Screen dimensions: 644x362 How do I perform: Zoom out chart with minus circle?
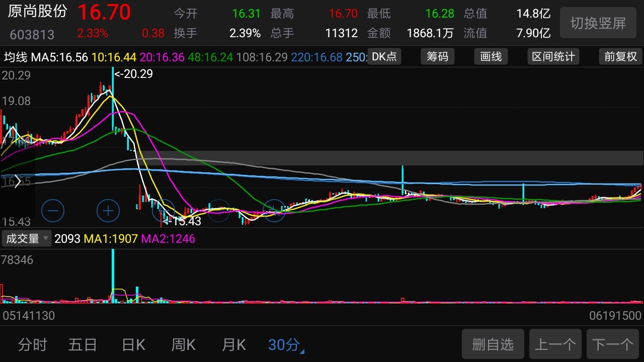[53, 211]
